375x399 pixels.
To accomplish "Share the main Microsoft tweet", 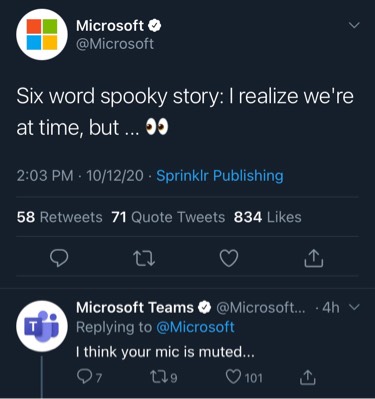I will tap(314, 259).
